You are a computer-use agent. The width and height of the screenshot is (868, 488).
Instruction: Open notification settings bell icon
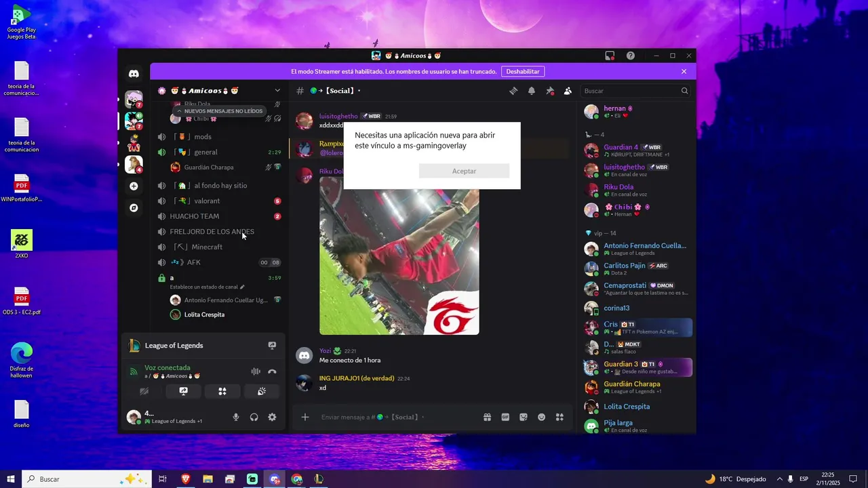(x=532, y=91)
